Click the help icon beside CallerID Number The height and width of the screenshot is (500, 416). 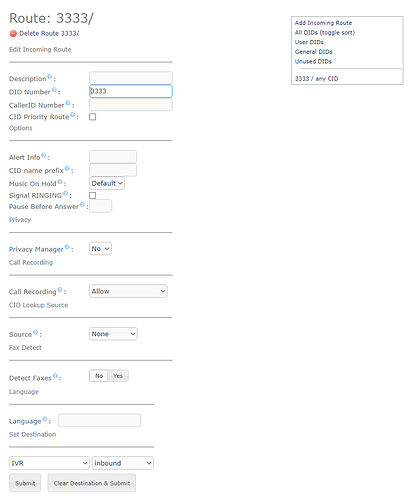pyautogui.click(x=68, y=103)
